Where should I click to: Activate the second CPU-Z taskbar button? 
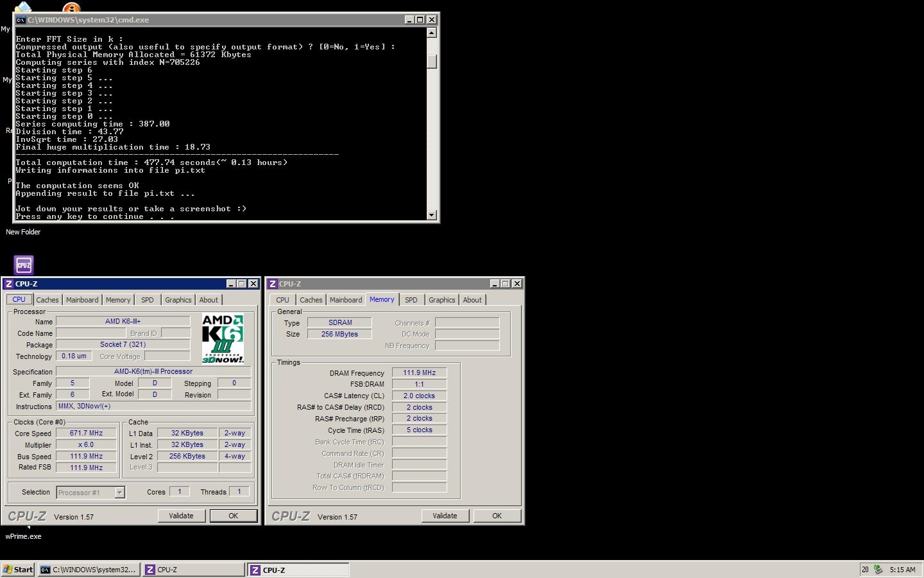tap(299, 570)
